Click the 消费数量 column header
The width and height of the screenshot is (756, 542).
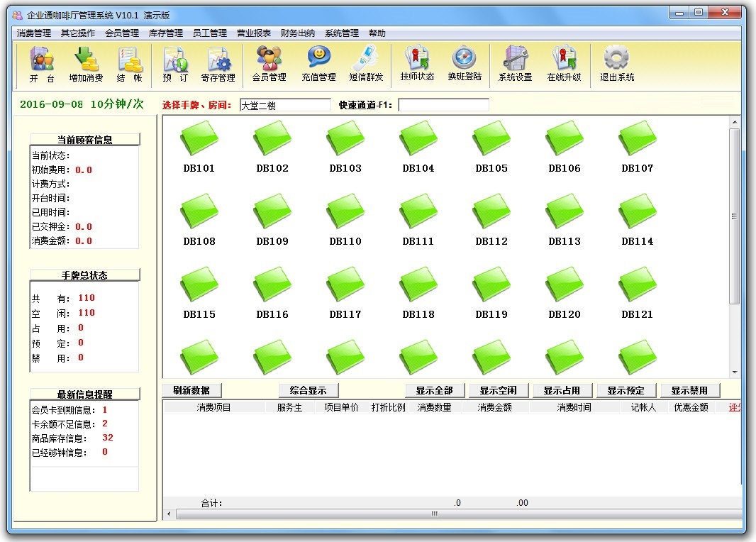point(435,407)
